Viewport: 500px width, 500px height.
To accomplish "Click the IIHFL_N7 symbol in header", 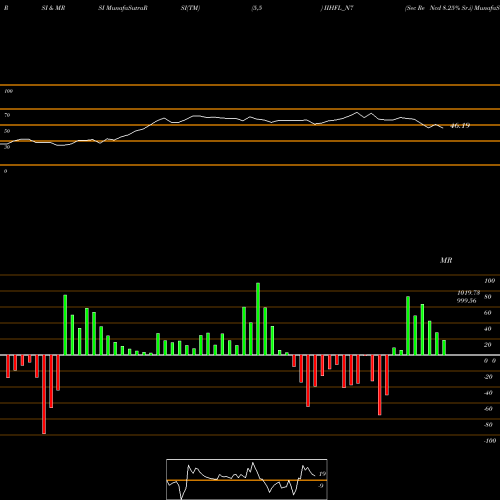I will 339,8.
